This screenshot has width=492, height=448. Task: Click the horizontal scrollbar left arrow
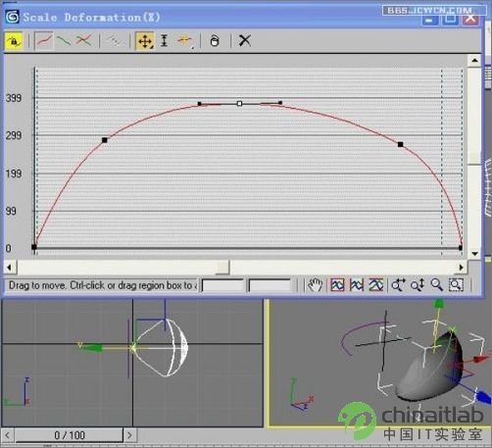point(10,268)
